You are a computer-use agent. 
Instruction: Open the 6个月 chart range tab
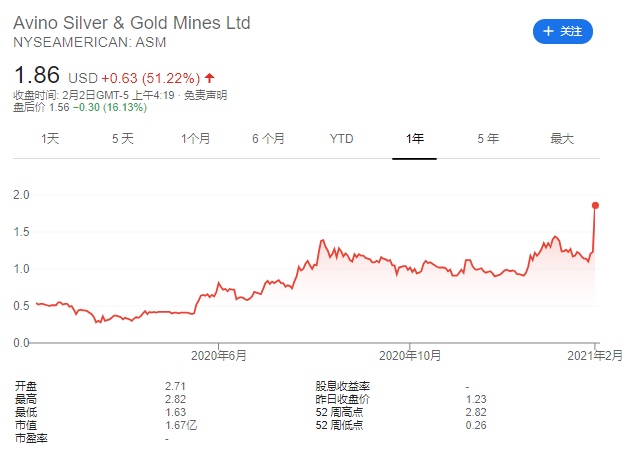point(268,139)
